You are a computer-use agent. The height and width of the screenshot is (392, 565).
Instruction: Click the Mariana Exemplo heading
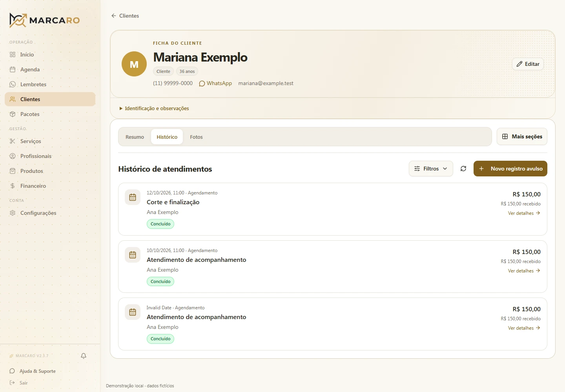point(200,57)
